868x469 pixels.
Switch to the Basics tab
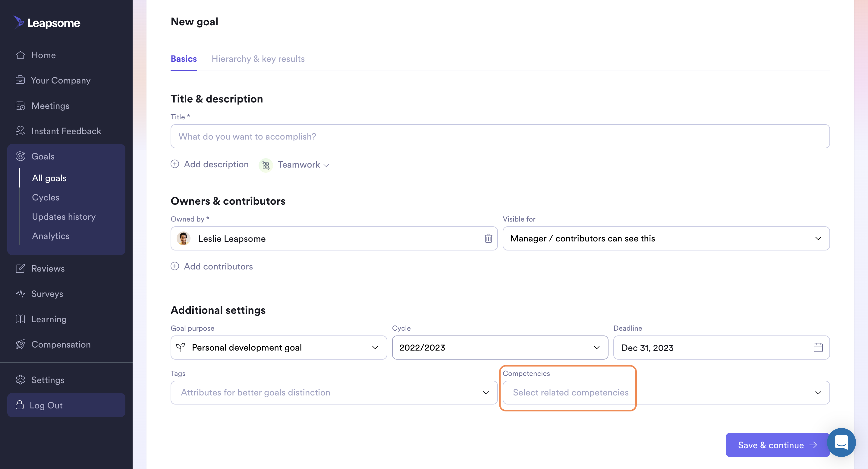[184, 58]
